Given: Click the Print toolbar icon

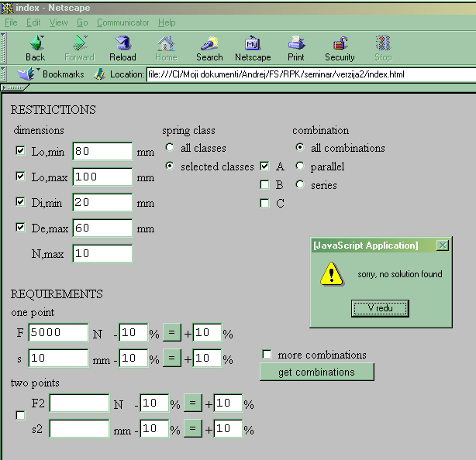Looking at the screenshot, I should [296, 43].
